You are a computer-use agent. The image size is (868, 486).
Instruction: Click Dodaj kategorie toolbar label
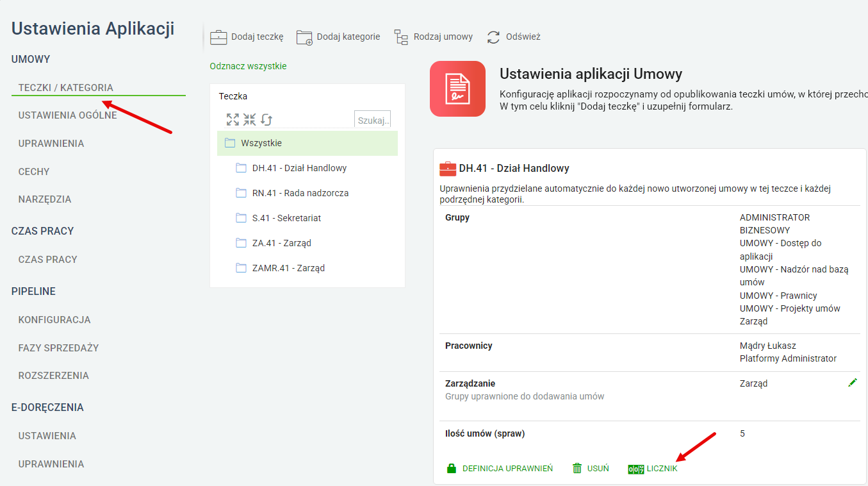pos(348,37)
